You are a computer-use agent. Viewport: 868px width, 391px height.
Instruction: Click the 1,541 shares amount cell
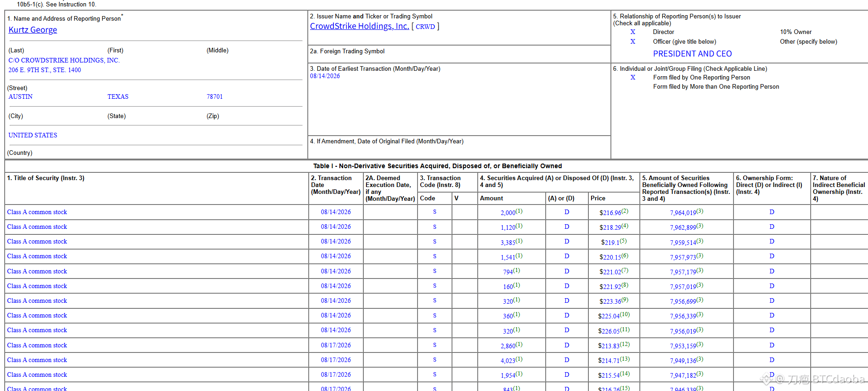click(511, 257)
